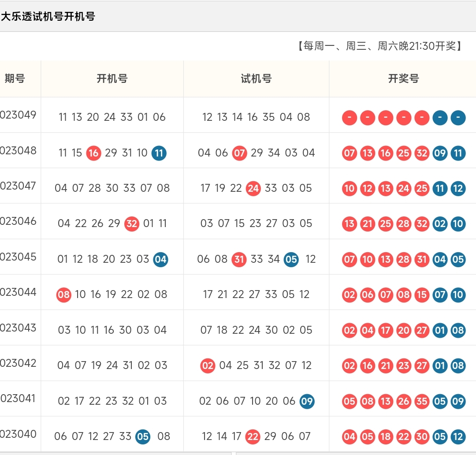This screenshot has width=476, height=455.
Task: Click last blue placeholder ball in 023049 开奖号
Action: (x=458, y=118)
